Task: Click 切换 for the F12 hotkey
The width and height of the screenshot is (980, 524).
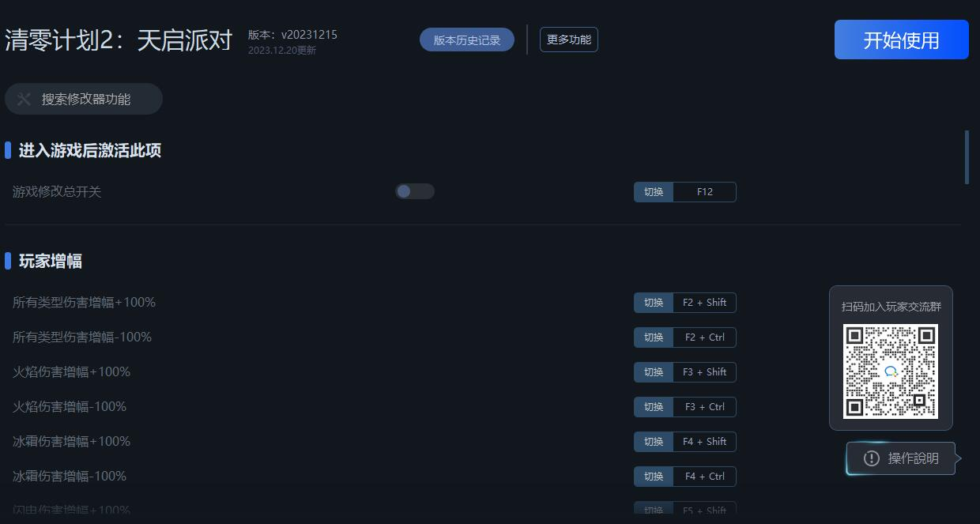Action: click(x=654, y=192)
